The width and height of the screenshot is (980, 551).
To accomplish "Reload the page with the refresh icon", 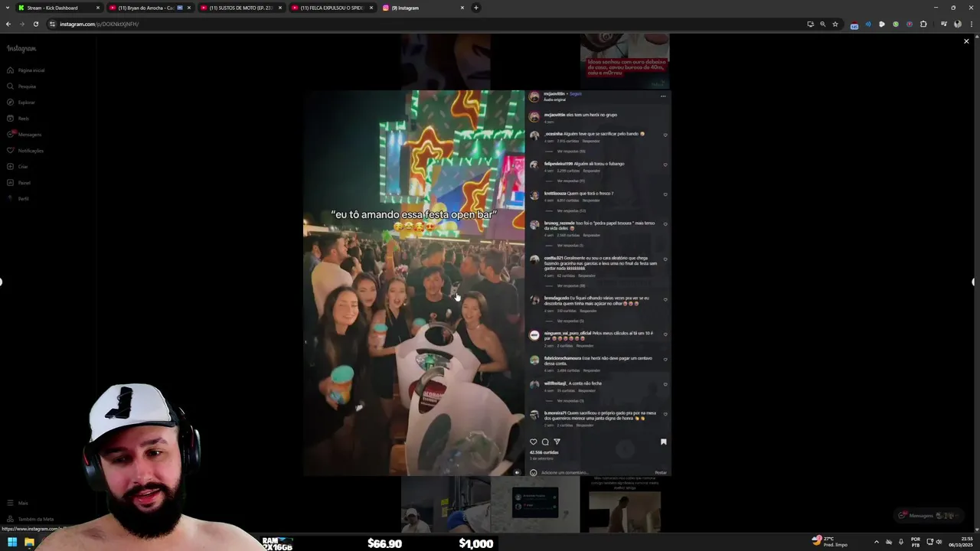I will [x=35, y=24].
